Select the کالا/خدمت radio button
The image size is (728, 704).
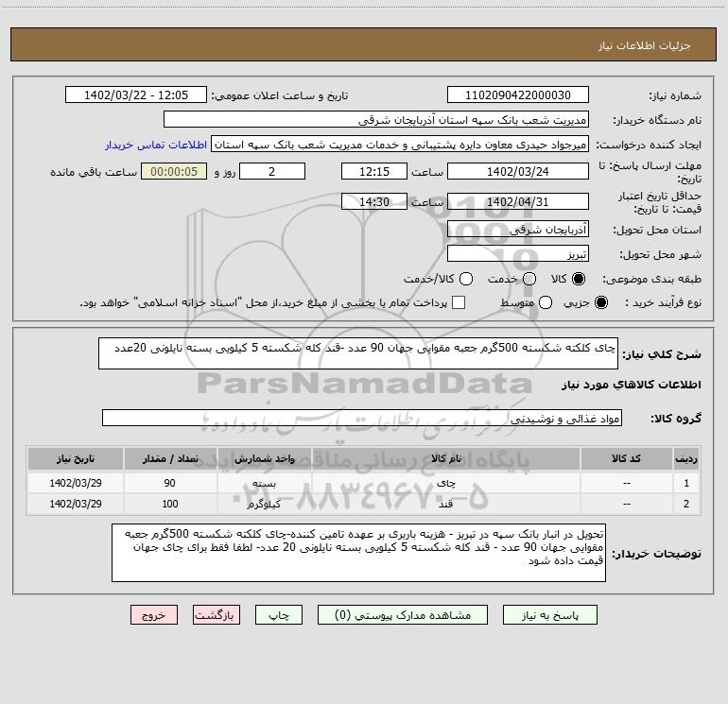point(466,279)
